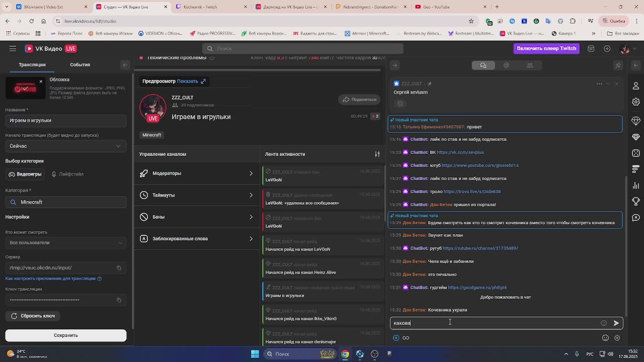Unpin the chat panel pin icon
644x362 pixels.
click(618, 65)
